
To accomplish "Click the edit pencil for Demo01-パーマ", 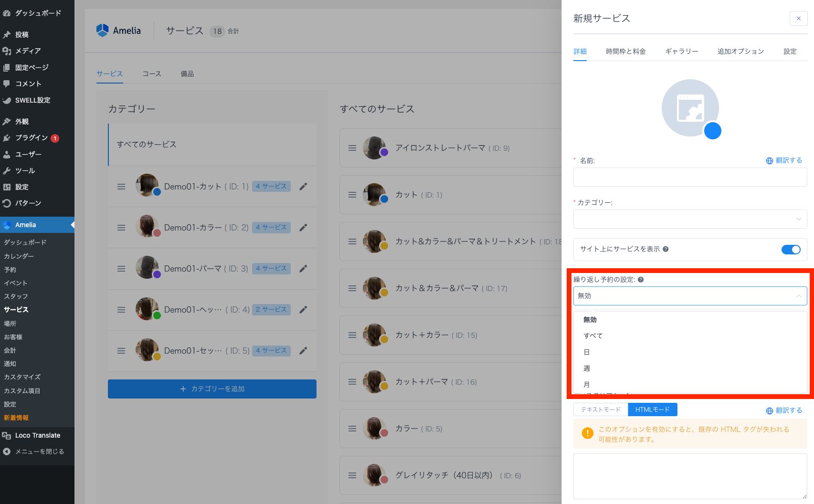I will click(x=303, y=269).
